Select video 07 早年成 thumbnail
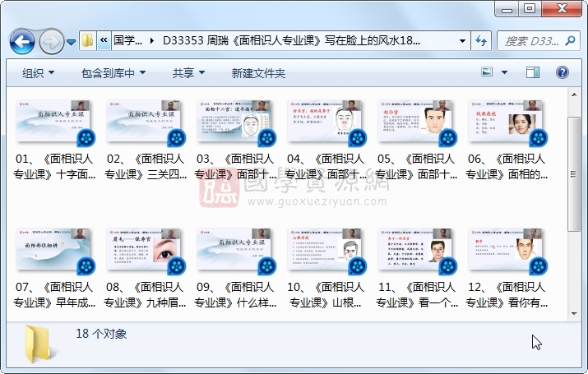 (x=53, y=250)
